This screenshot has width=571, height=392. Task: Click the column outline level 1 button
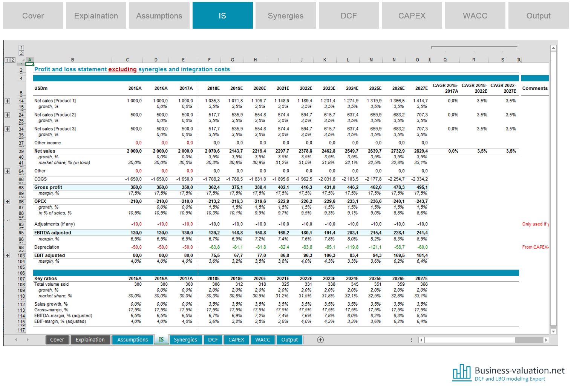tap(21, 47)
